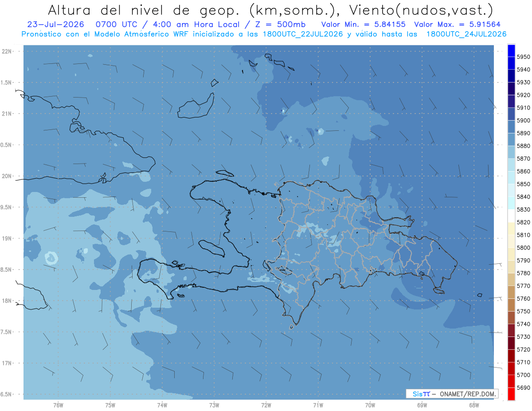Image resolution: width=532 pixels, height=411 pixels.
Task: Click the '71W' longitude label
Action: pyautogui.click(x=318, y=405)
